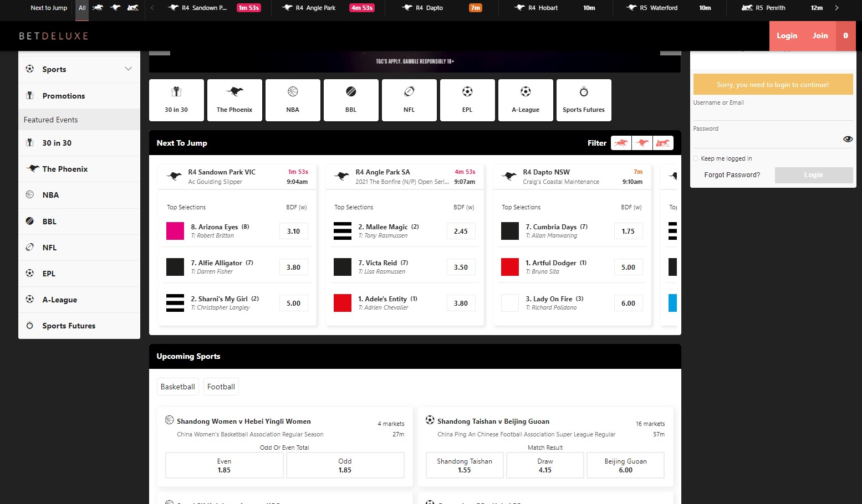Open the bet slip counter showing 0
The image size is (862, 504).
coord(845,35)
